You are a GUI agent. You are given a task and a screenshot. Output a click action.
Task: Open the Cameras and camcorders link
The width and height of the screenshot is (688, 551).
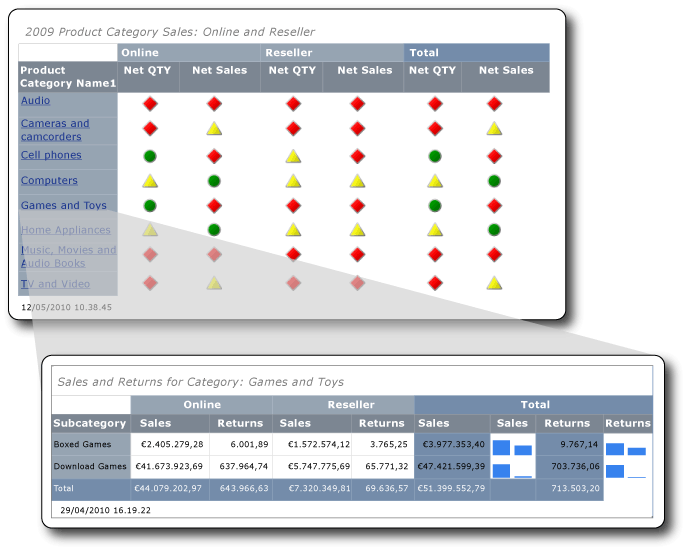(55, 130)
